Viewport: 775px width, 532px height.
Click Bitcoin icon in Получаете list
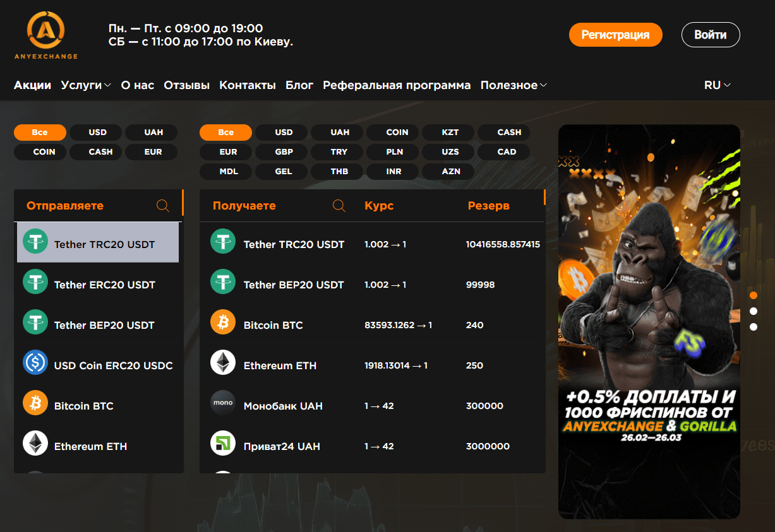222,322
